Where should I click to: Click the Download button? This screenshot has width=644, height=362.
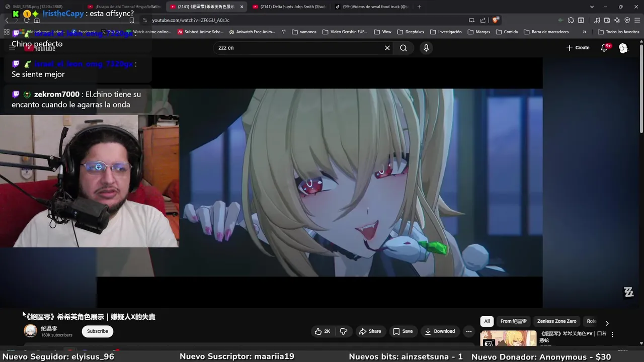[440, 331]
